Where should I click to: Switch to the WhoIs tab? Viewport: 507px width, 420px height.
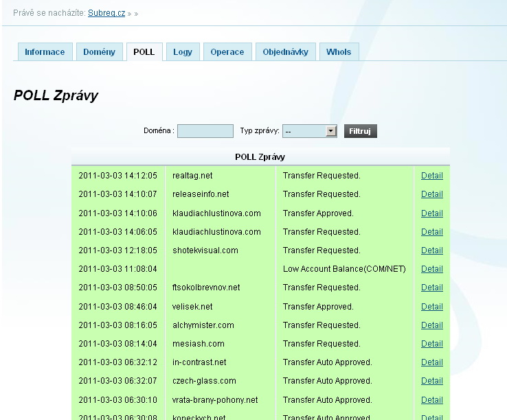339,52
